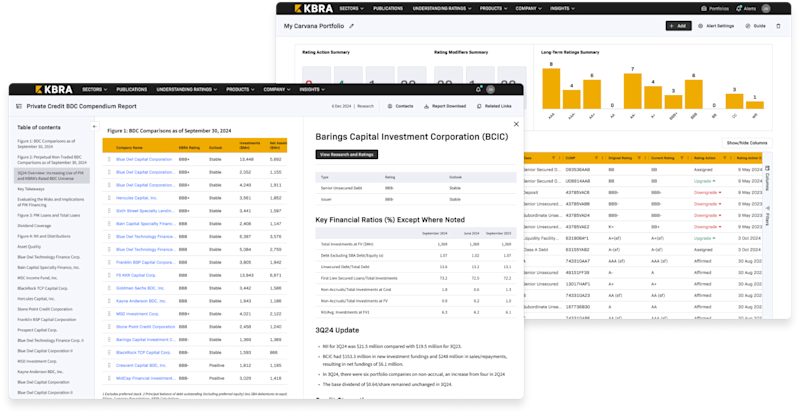Close the Barings Capital detail panel
The image size is (800, 412).
516,124
